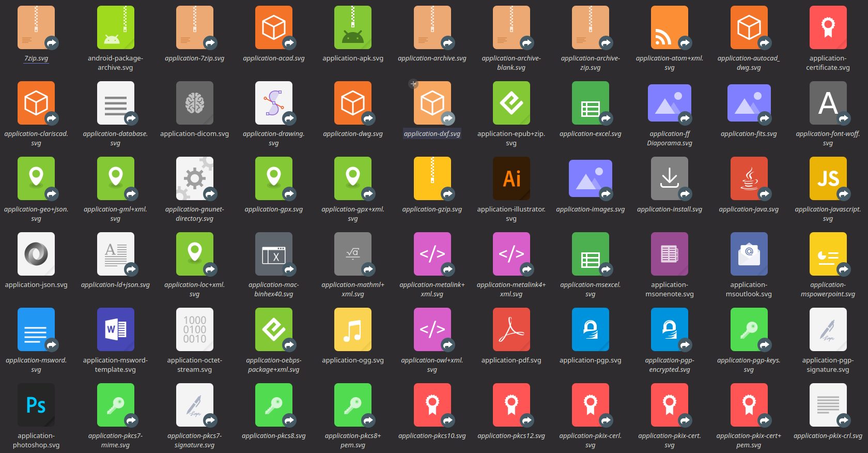Select the application-mathml+xml.svg square root icon
This screenshot has height=453, width=868.
tap(353, 254)
